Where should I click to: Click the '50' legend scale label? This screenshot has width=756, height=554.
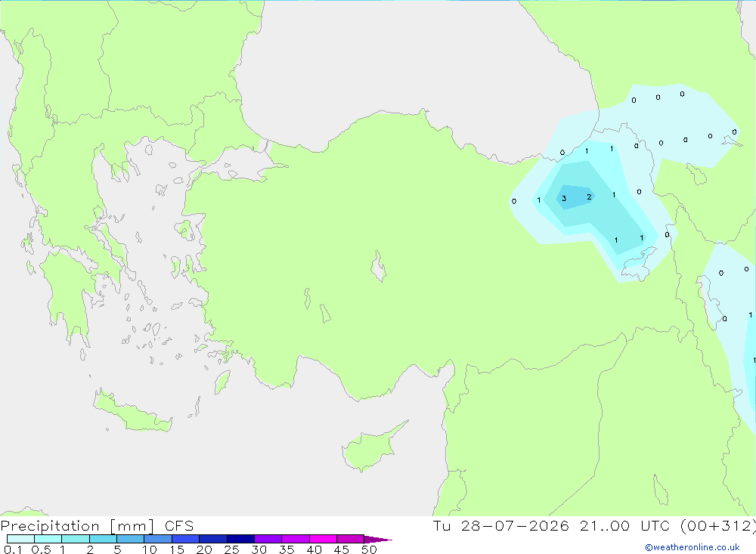pos(369,549)
